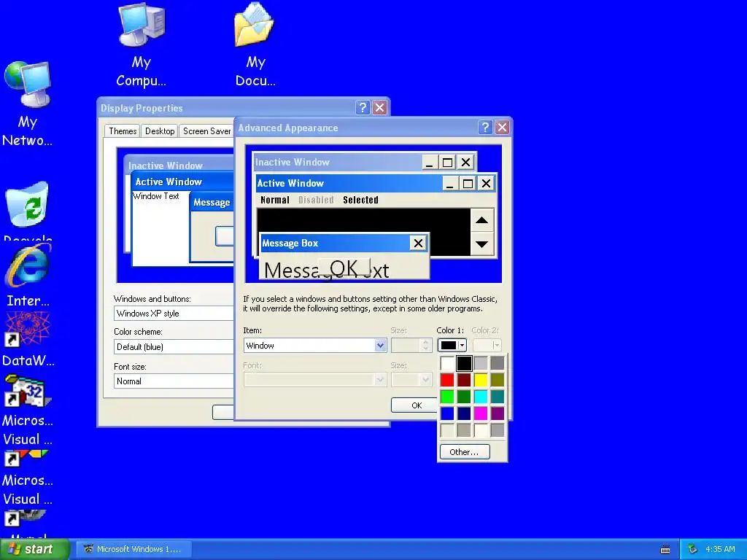
Task: Open the Windows and buttons combo box
Action: point(174,314)
